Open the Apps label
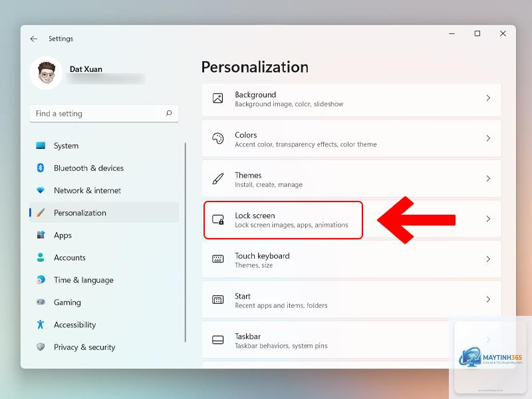Viewport: 532px width, 399px height. 63,235
